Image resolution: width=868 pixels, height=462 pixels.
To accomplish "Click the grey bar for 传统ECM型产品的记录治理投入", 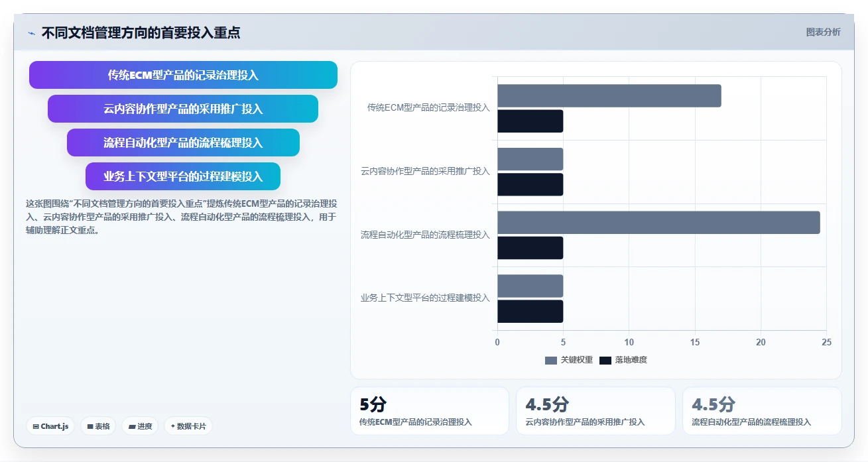I will click(609, 96).
